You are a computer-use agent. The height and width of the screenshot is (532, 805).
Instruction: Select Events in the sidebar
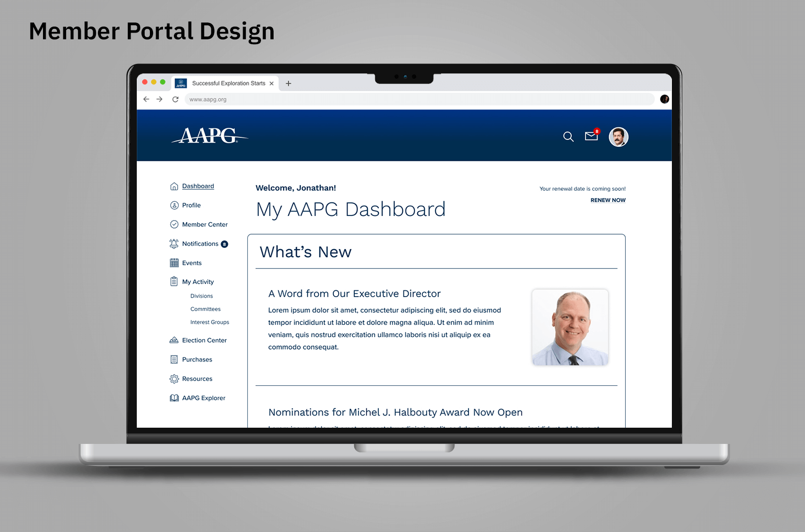coord(192,263)
